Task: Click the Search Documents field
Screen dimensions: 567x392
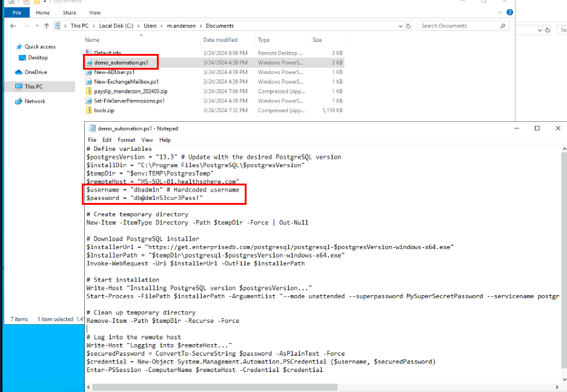Action: 463,25
